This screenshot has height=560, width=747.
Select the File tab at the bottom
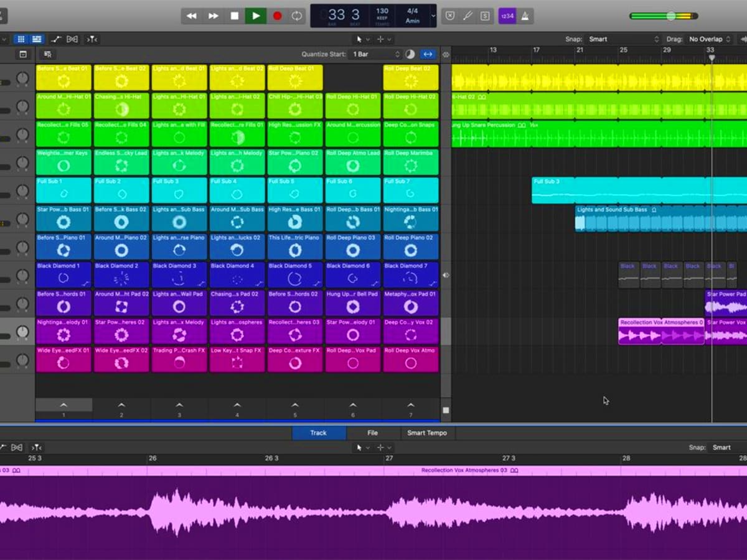point(372,432)
